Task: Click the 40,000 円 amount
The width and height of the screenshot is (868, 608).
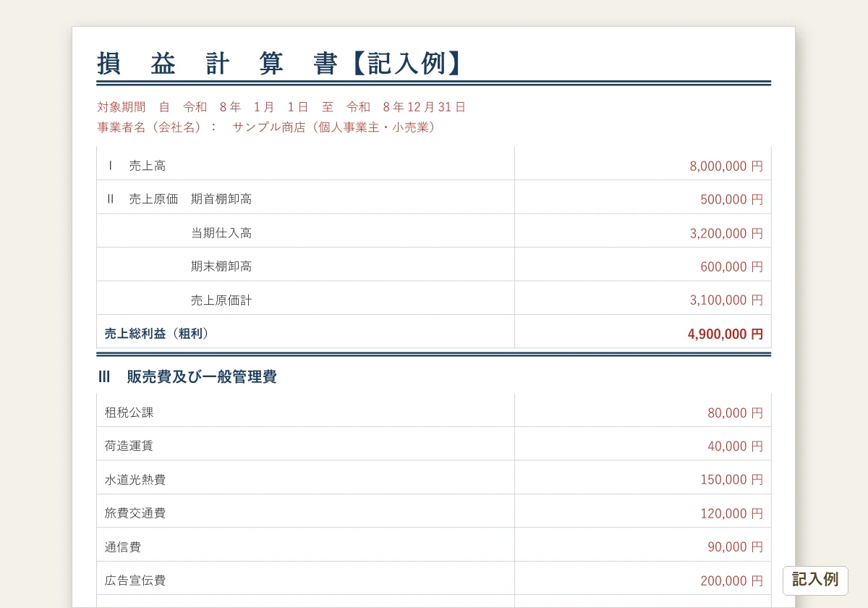Action: click(x=735, y=446)
